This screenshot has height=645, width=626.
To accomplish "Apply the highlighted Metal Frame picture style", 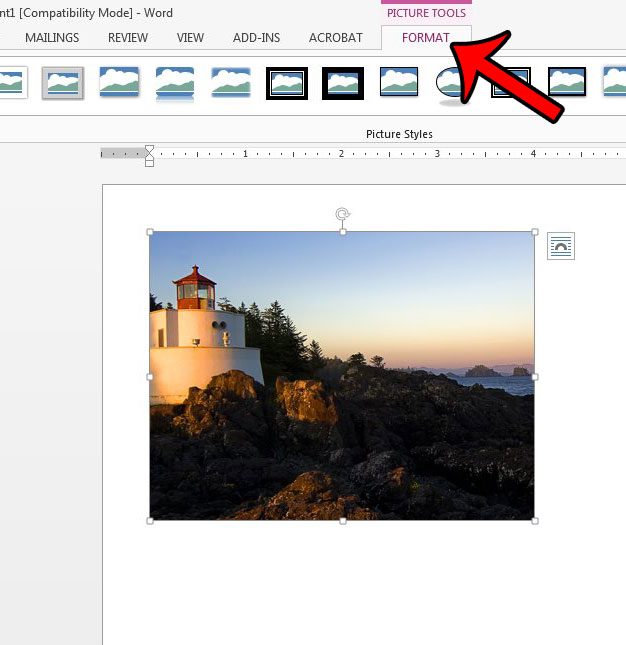I will tap(62, 83).
